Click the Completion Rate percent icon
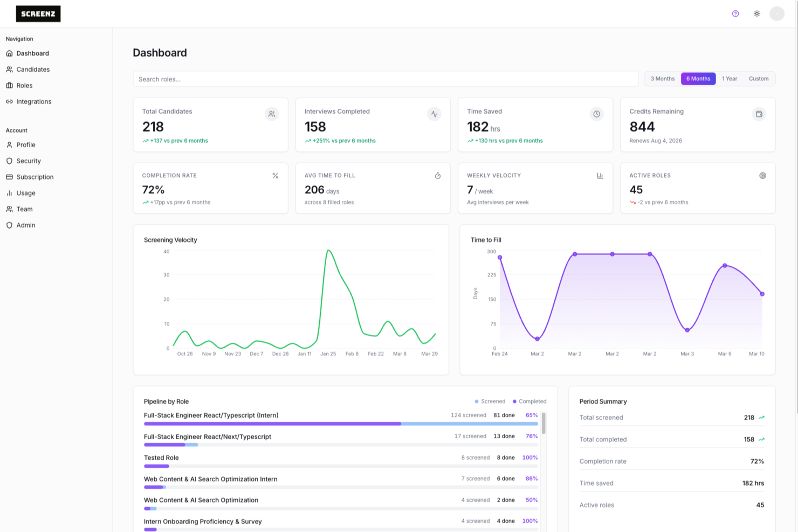 point(276,176)
